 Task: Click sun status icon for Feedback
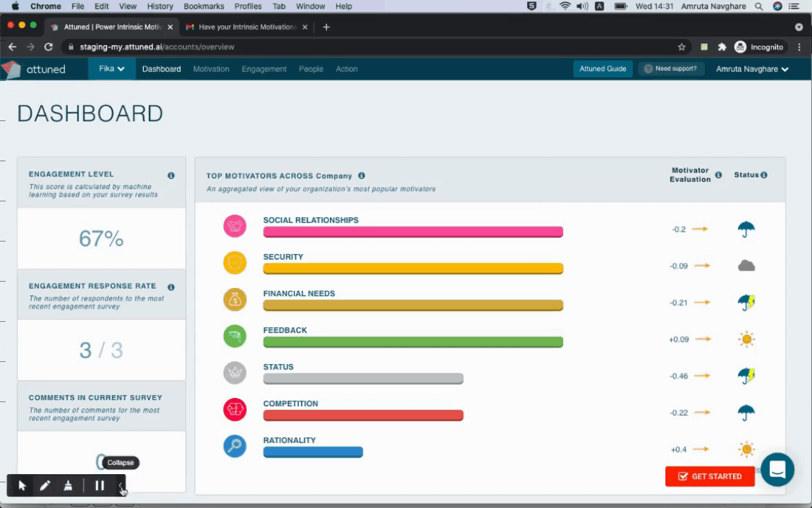tap(746, 340)
